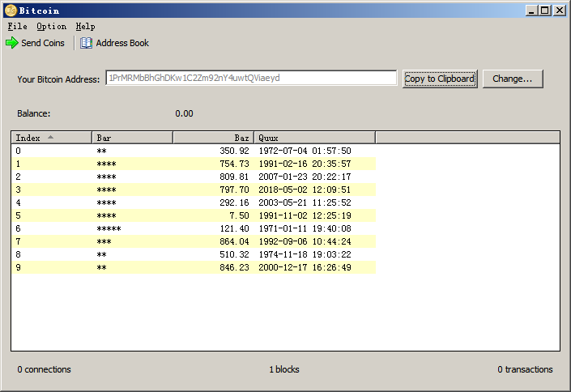Select row with Baz value 292.16
This screenshot has width=571, height=392.
point(194,202)
